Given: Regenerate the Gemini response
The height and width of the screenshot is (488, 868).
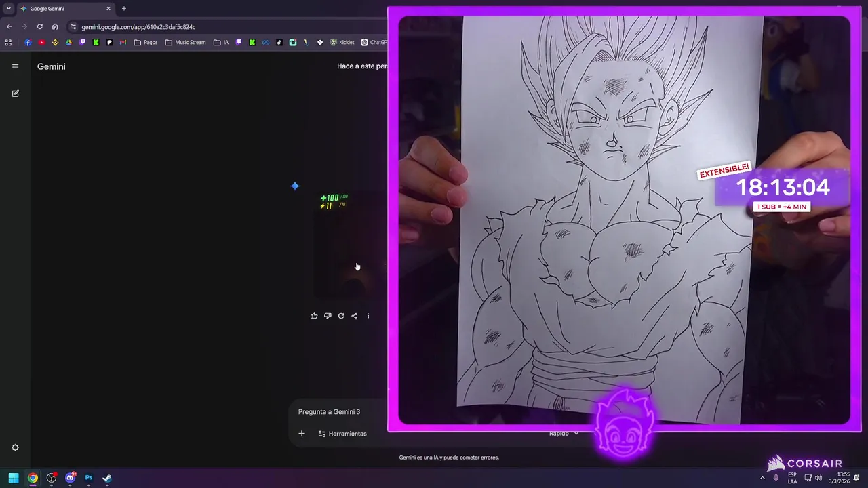Looking at the screenshot, I should (x=341, y=316).
